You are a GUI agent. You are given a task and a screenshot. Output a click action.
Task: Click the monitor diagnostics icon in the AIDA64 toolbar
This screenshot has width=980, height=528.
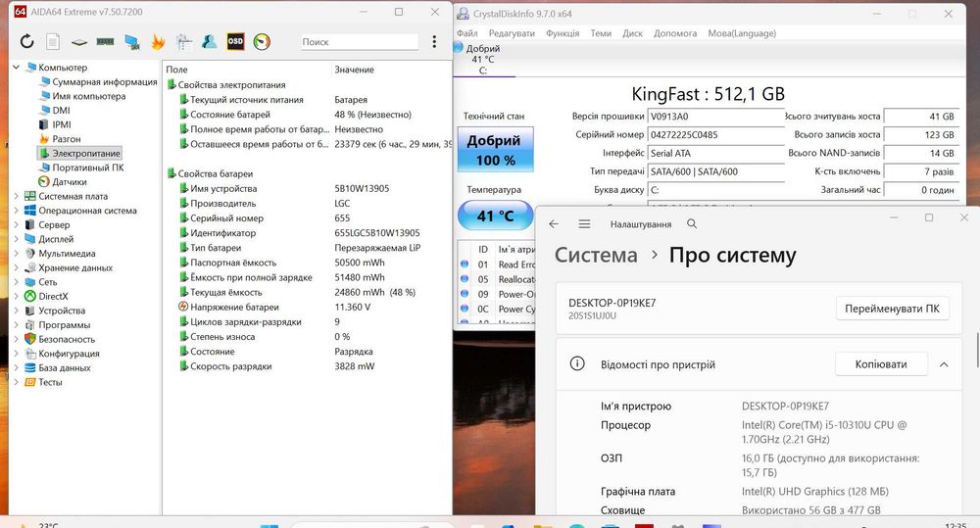coord(132,42)
